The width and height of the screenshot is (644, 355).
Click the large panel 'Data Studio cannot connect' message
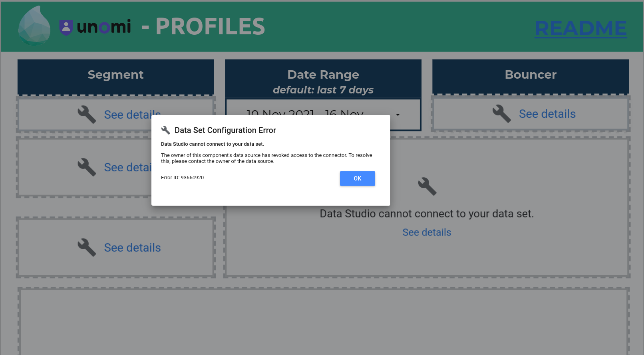[427, 214]
